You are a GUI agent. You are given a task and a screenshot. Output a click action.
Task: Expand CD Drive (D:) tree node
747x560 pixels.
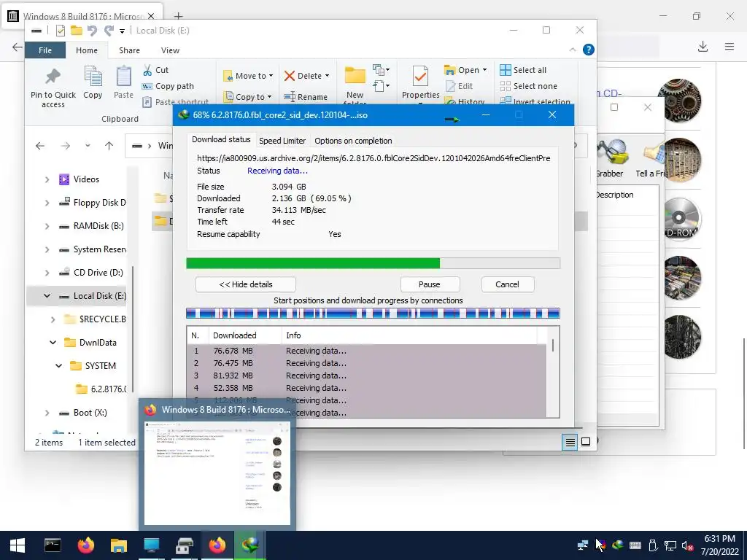coord(47,273)
